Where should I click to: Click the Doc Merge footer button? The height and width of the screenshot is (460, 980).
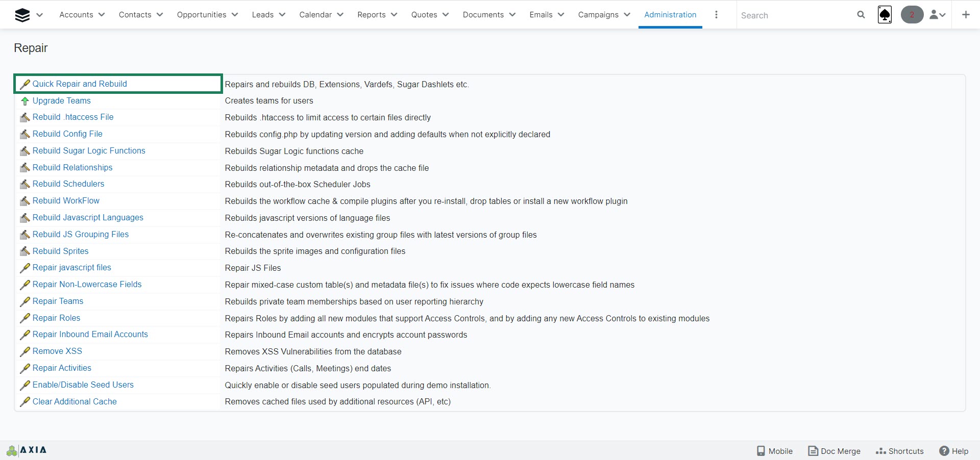834,451
